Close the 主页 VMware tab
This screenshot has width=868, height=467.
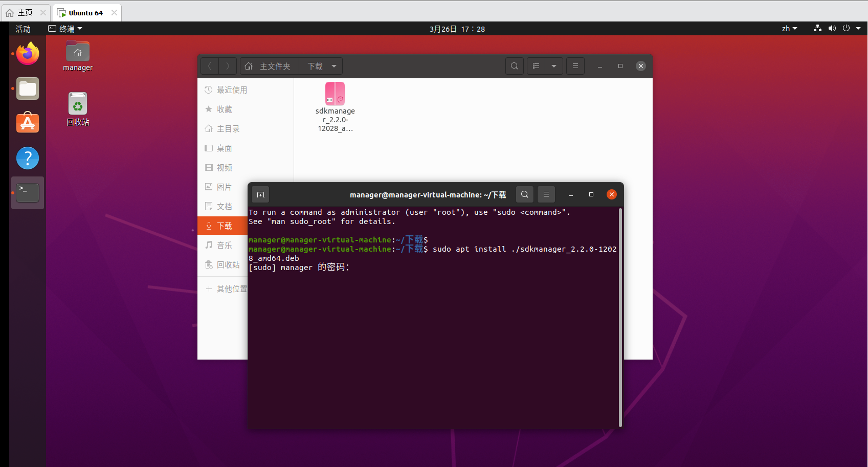click(x=43, y=13)
